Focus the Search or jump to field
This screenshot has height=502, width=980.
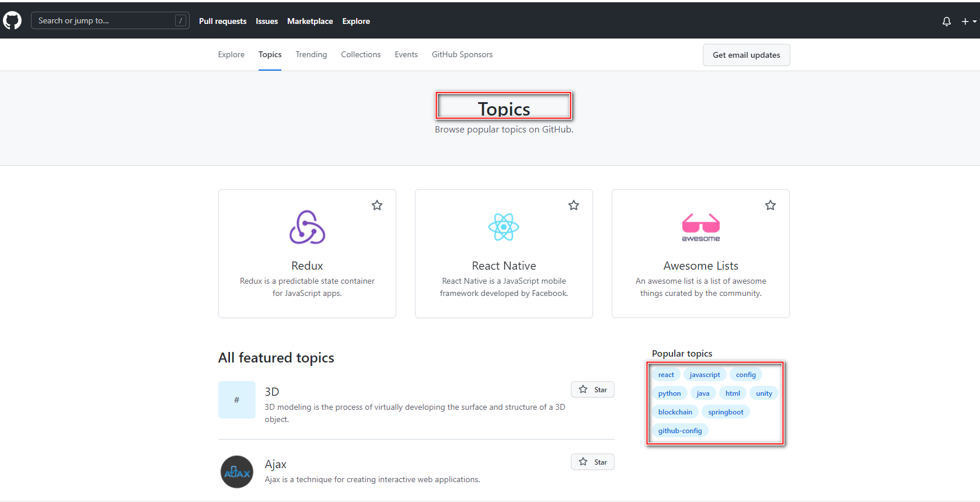click(110, 20)
